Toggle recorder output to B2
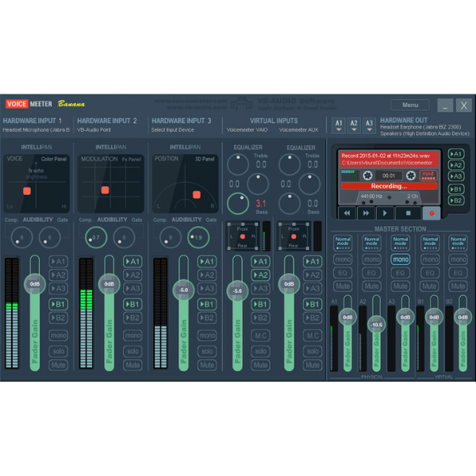This screenshot has width=476, height=476. (x=456, y=201)
